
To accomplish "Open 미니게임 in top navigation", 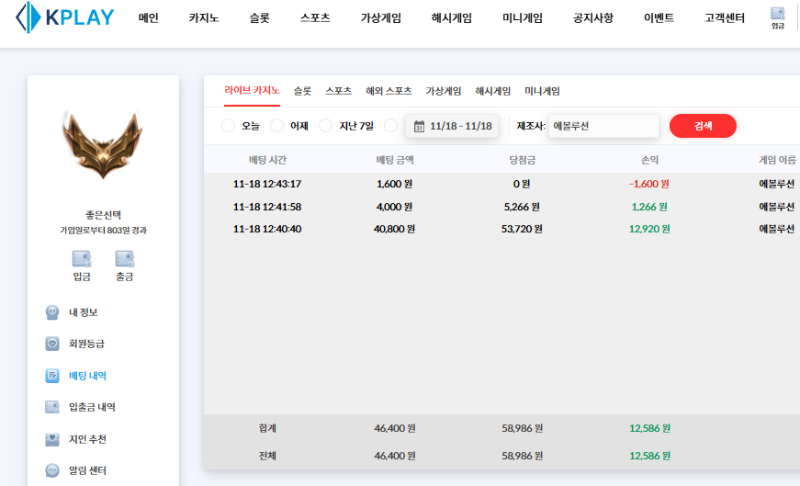I will click(x=522, y=18).
